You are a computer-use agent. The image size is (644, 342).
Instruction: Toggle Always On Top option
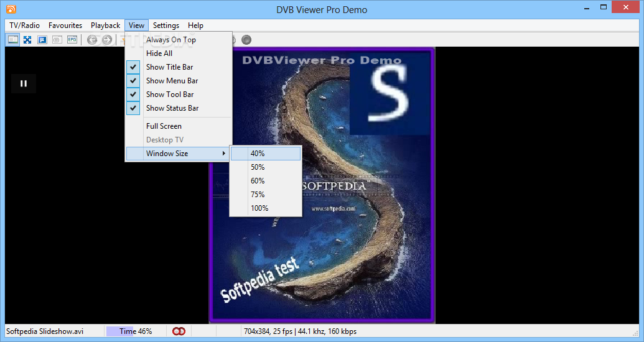click(179, 40)
